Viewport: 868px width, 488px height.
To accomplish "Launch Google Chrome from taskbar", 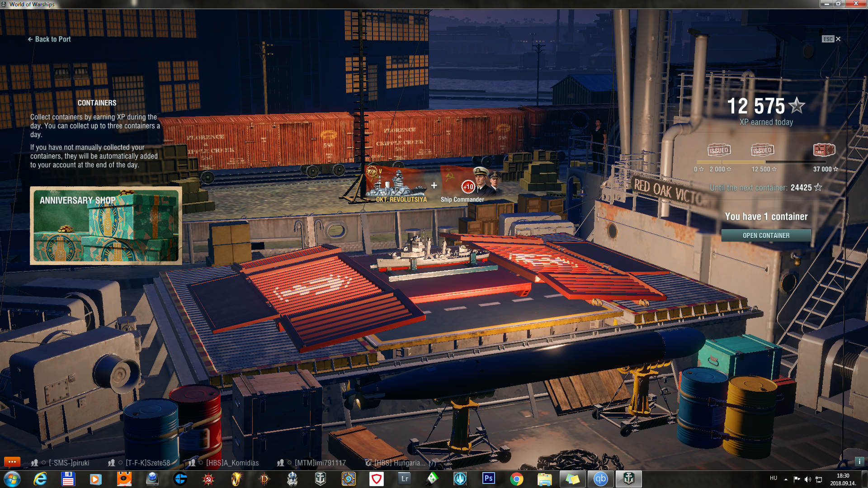I will pyautogui.click(x=517, y=479).
